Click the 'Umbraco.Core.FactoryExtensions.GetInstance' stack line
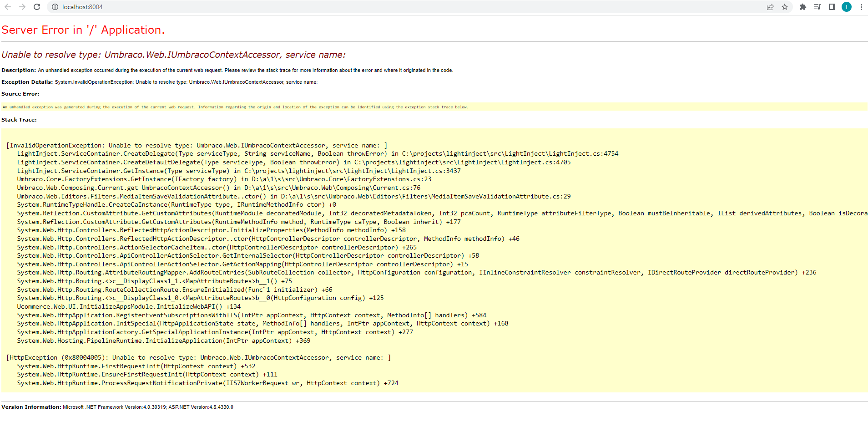The image size is (868, 427). pos(224,179)
